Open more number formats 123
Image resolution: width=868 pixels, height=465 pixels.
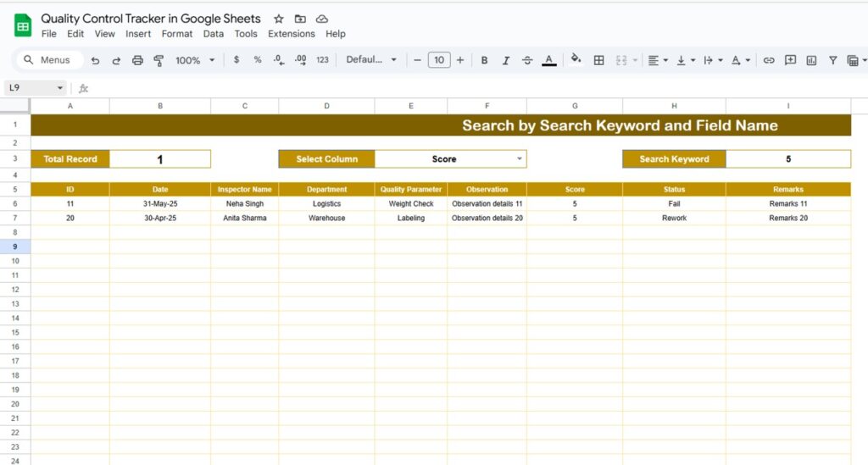pos(322,60)
